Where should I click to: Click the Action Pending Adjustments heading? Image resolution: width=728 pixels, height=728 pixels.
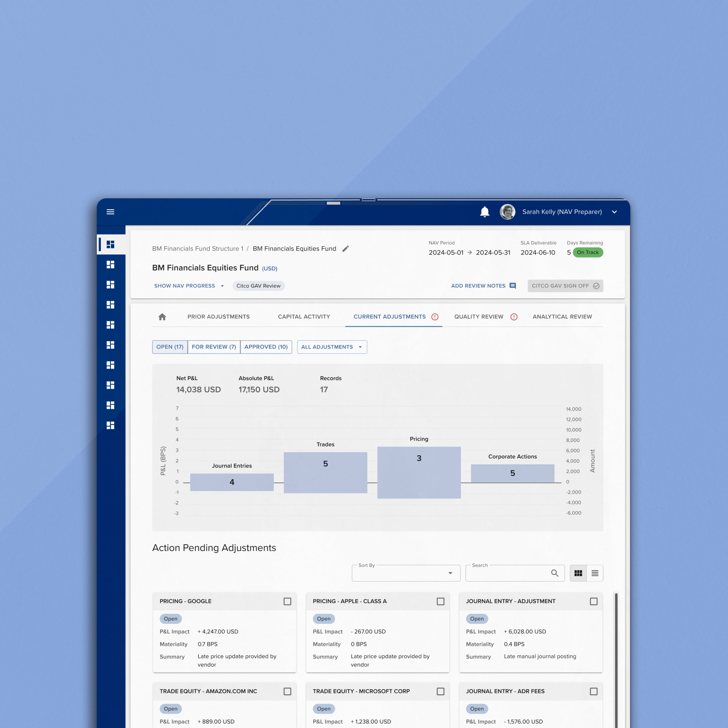pyautogui.click(x=214, y=548)
